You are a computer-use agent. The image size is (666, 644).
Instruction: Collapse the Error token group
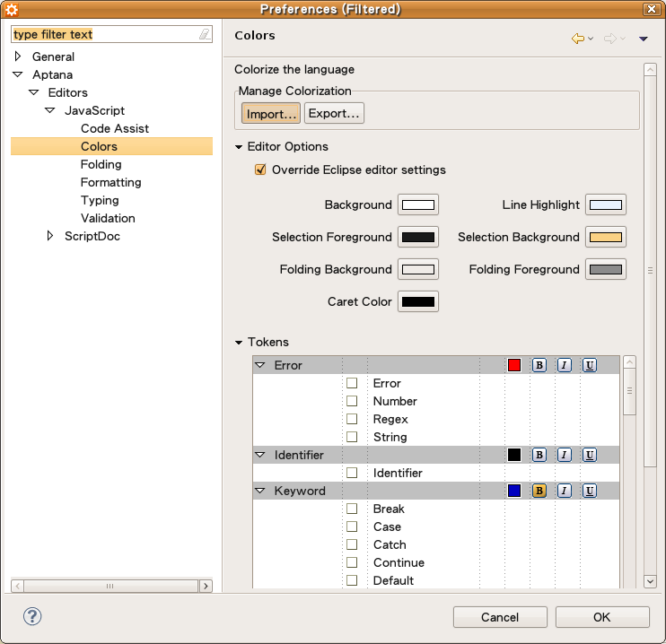[x=260, y=365]
